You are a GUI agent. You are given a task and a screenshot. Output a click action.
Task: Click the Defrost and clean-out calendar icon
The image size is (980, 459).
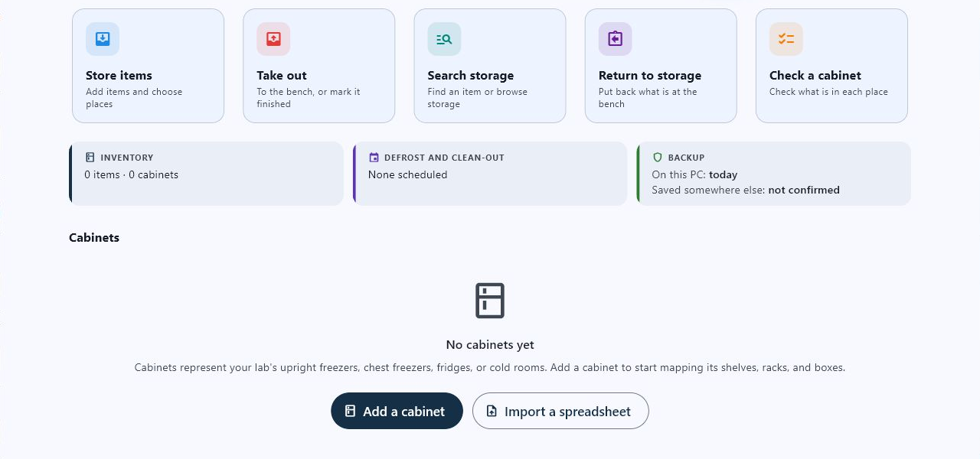coord(374,158)
